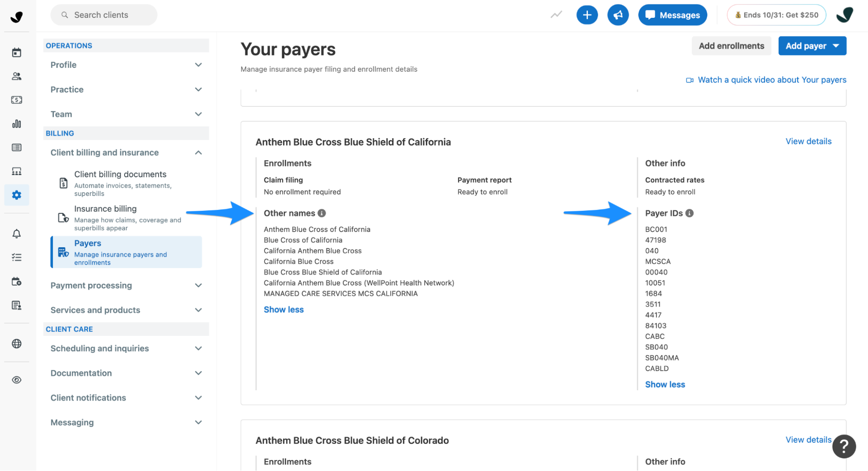868x471 pixels.
Task: Click the megaphone announcements icon
Action: 617,15
